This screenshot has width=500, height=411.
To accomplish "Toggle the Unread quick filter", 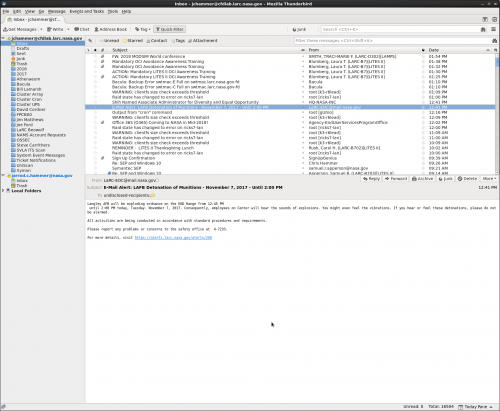I will tap(109, 41).
